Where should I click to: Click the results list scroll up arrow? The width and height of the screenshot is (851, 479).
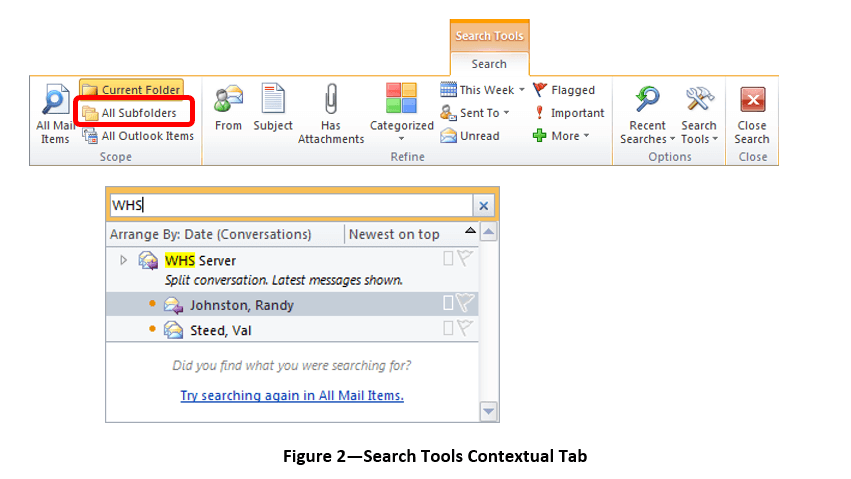pyautogui.click(x=488, y=232)
